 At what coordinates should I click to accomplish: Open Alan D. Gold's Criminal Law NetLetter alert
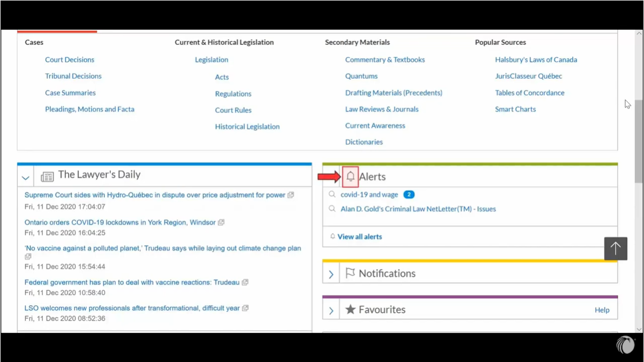[418, 209]
